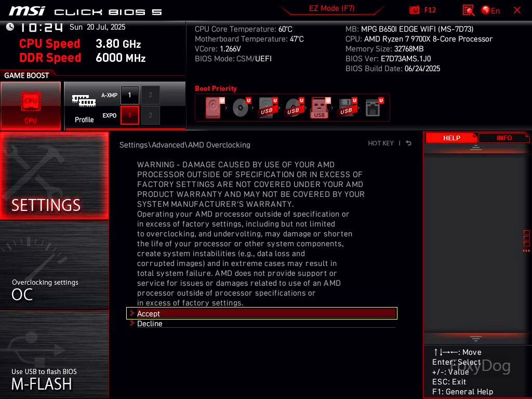Click the Boot Priority heading
Viewport: 532px width, 399px height.
pyautogui.click(x=216, y=88)
